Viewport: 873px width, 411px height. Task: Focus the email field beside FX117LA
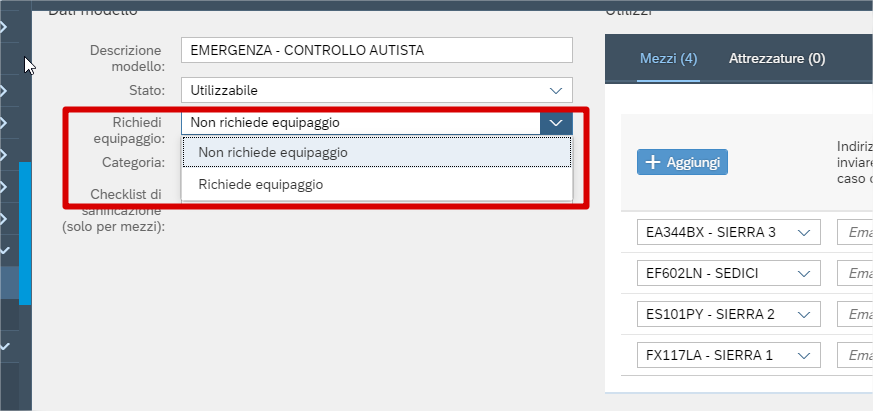click(854, 355)
